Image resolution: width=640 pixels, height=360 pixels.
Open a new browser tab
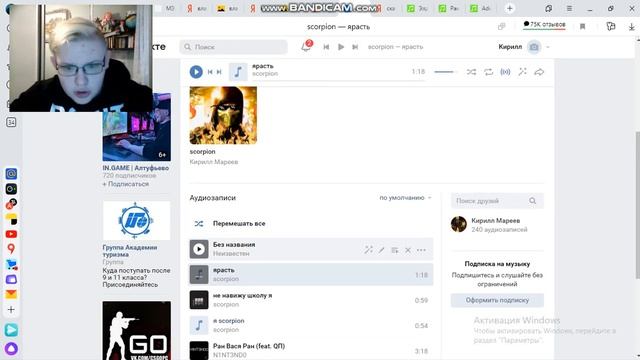(x=509, y=8)
